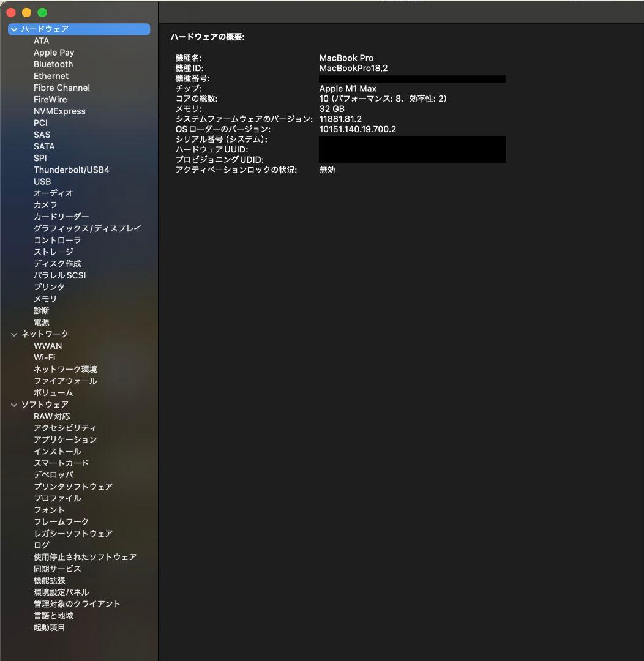Open the Apple Pay entry

tap(54, 53)
